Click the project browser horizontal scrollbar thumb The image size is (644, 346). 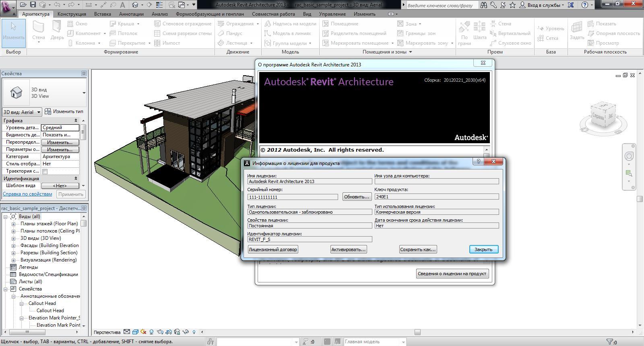[27, 332]
